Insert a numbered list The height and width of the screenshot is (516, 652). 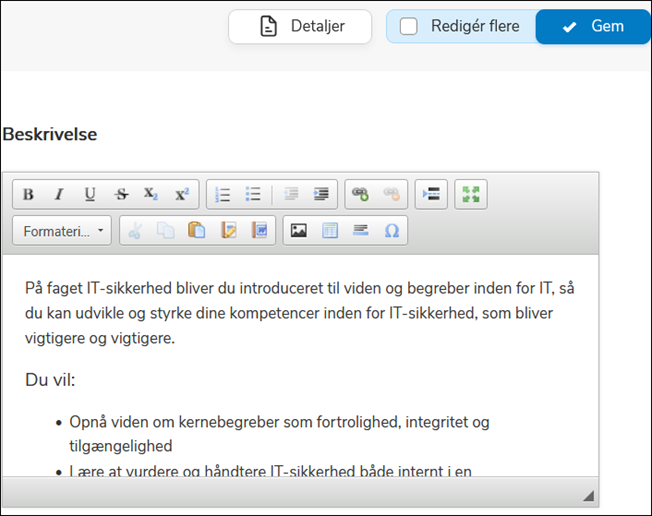223,195
